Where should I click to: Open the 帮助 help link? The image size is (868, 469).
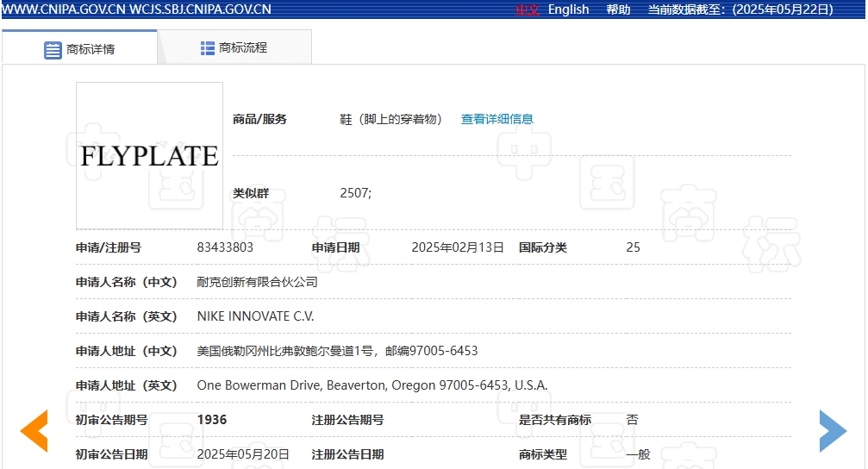618,10
